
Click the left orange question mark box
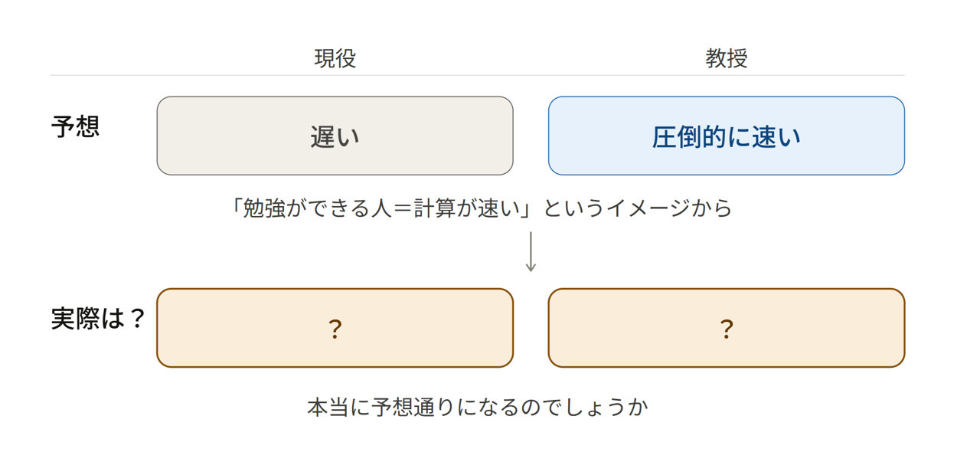click(335, 328)
